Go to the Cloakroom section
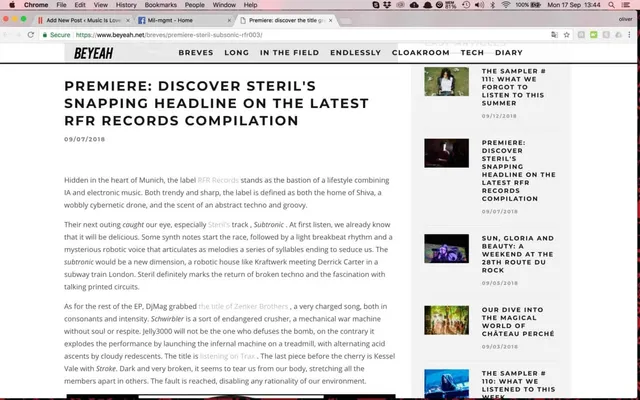Screen dimensions: 640x400 pyautogui.click(x=420, y=53)
